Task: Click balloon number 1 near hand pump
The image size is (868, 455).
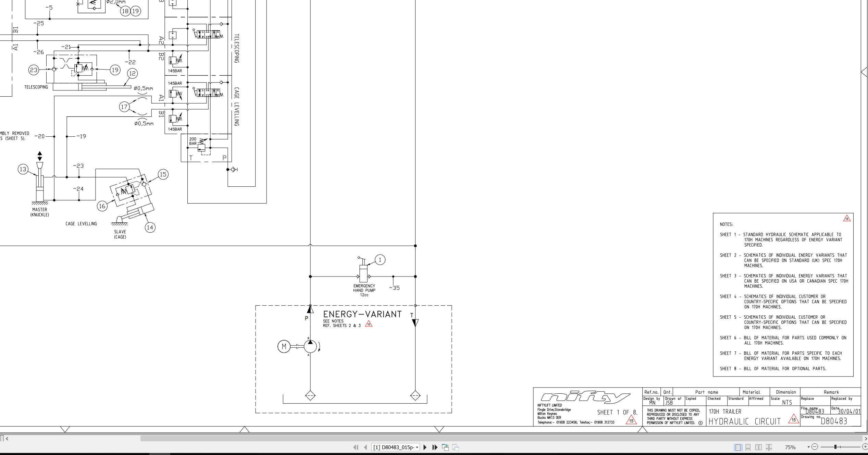Action: click(x=380, y=260)
